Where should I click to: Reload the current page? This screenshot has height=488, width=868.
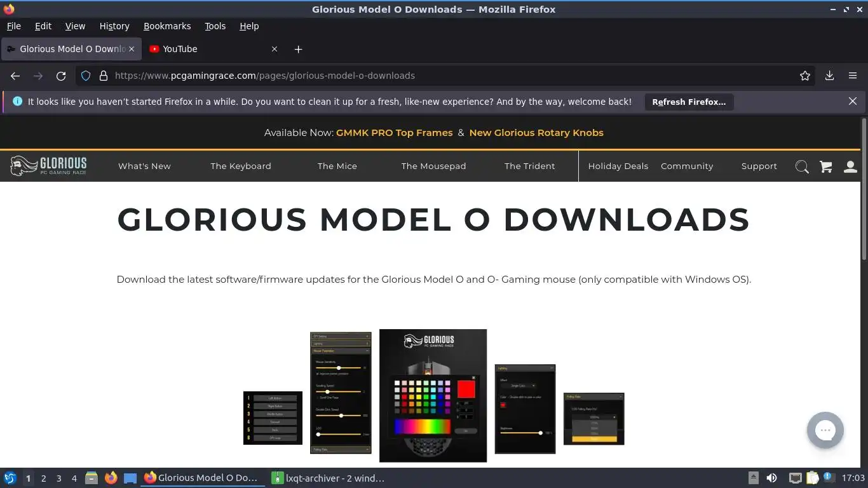click(x=61, y=76)
